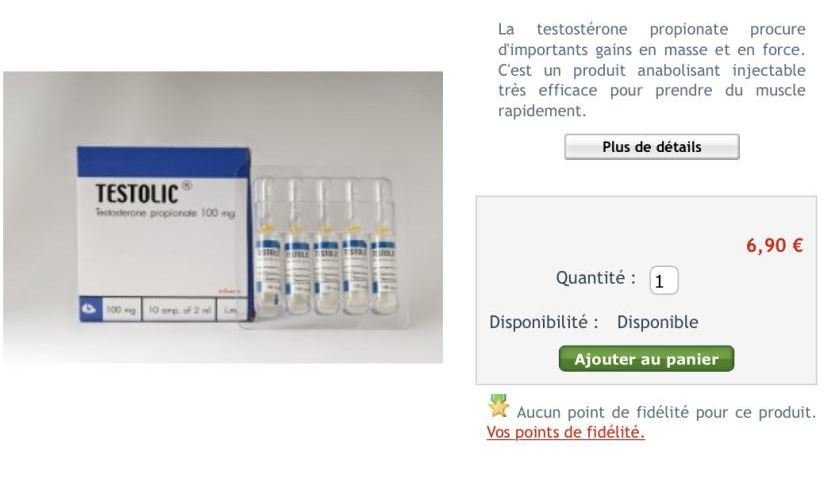Viewport: 825px width, 479px height.
Task: Click the Quantité label
Action: [596, 278]
